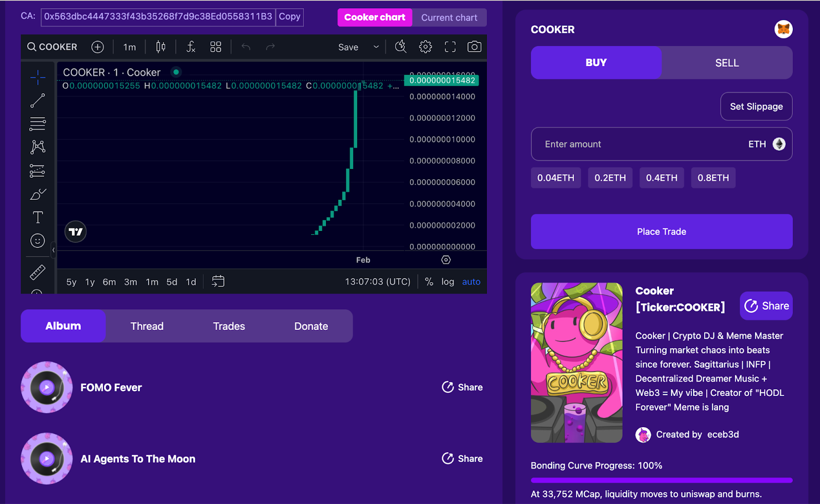Image resolution: width=820 pixels, height=504 pixels.
Task: Switch the trade panel to SELL
Action: pos(727,62)
